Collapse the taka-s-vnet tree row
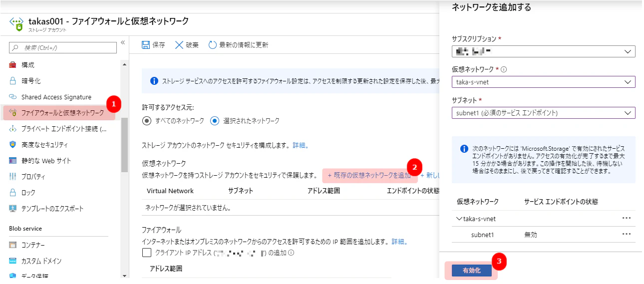The height and width of the screenshot is (284, 644). [459, 219]
